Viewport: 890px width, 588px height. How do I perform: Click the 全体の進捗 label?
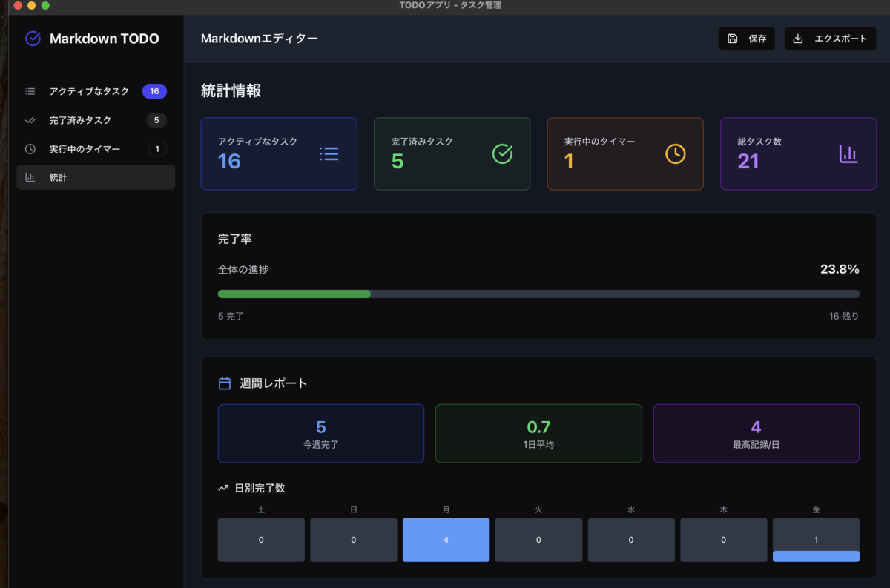(243, 269)
